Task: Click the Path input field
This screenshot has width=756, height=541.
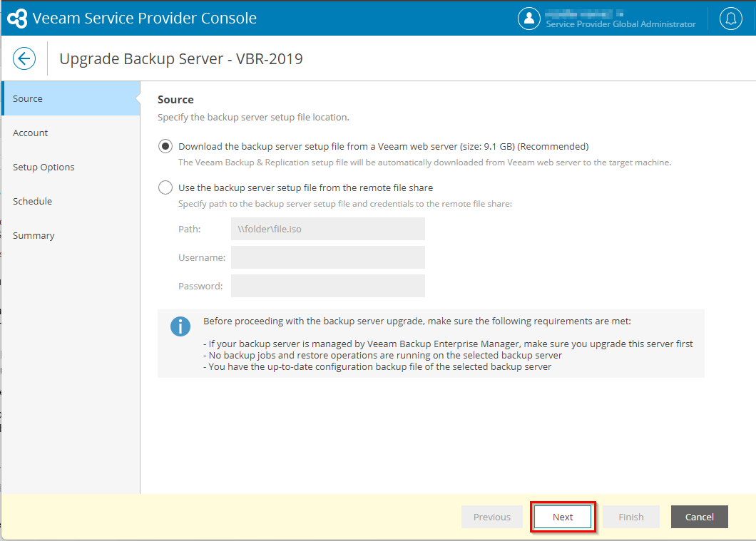Action: pyautogui.click(x=328, y=229)
